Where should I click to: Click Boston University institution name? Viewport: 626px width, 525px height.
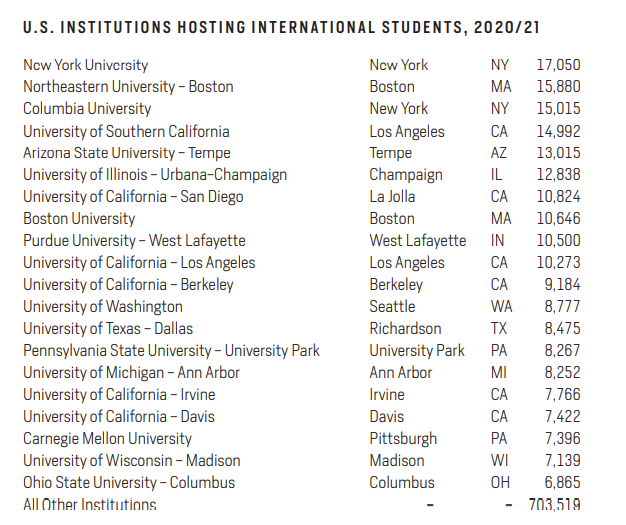point(79,219)
